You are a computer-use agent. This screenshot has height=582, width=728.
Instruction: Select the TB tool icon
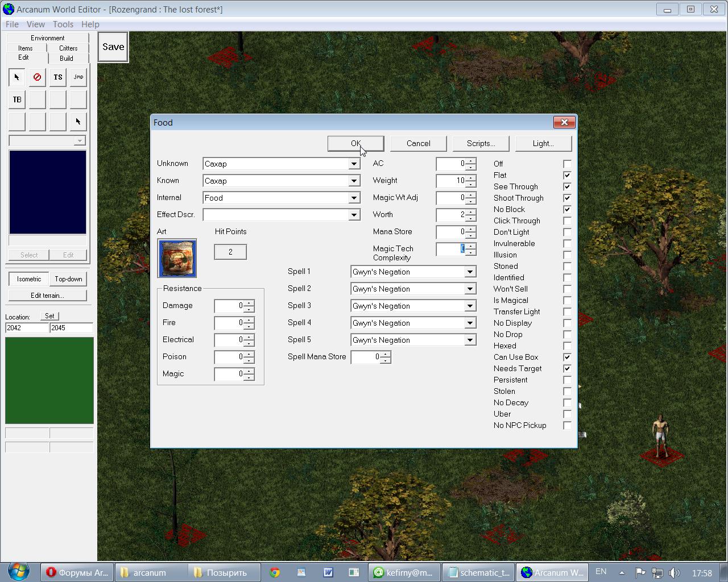coord(16,99)
